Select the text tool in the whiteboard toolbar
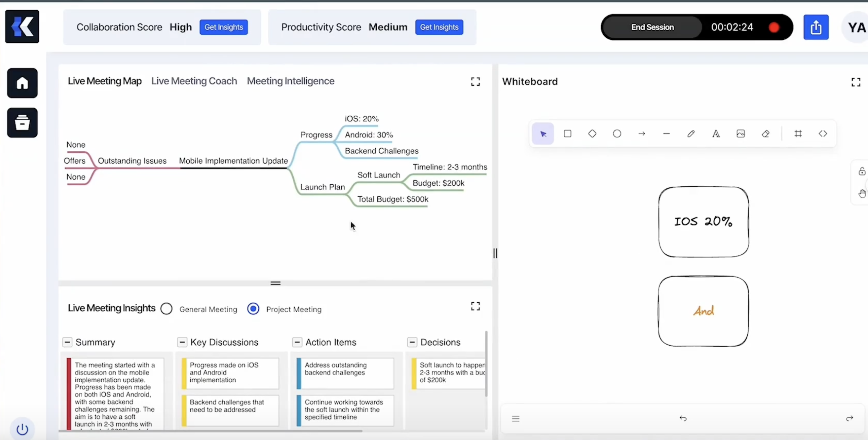Image resolution: width=868 pixels, height=440 pixels. point(716,134)
